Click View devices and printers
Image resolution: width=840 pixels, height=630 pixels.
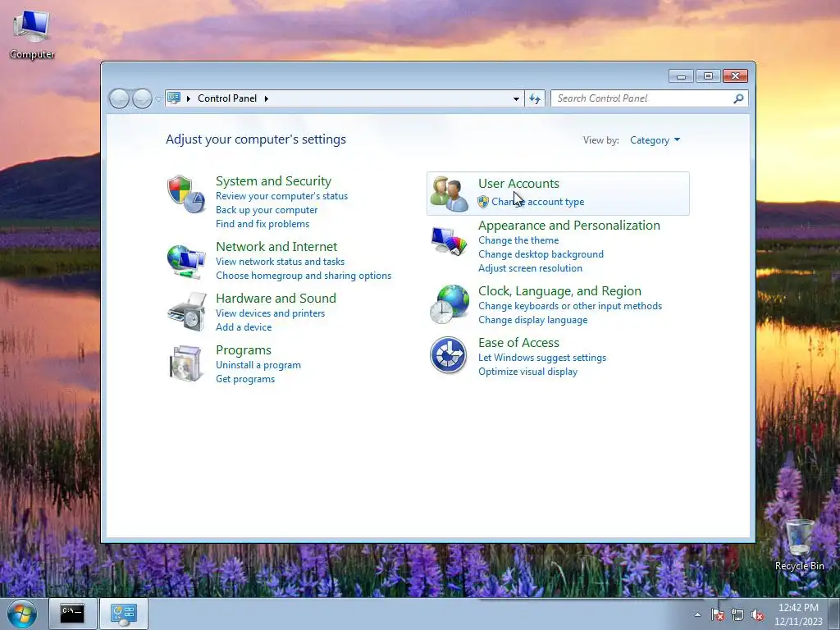coord(271,313)
